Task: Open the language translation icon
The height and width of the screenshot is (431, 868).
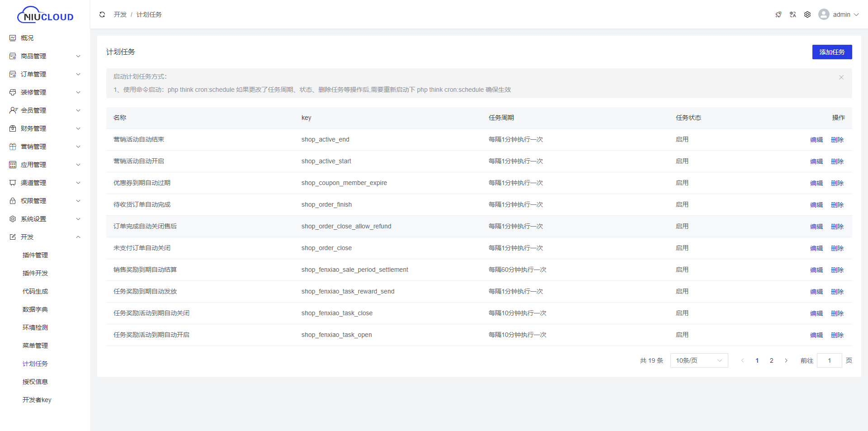Action: pyautogui.click(x=793, y=14)
